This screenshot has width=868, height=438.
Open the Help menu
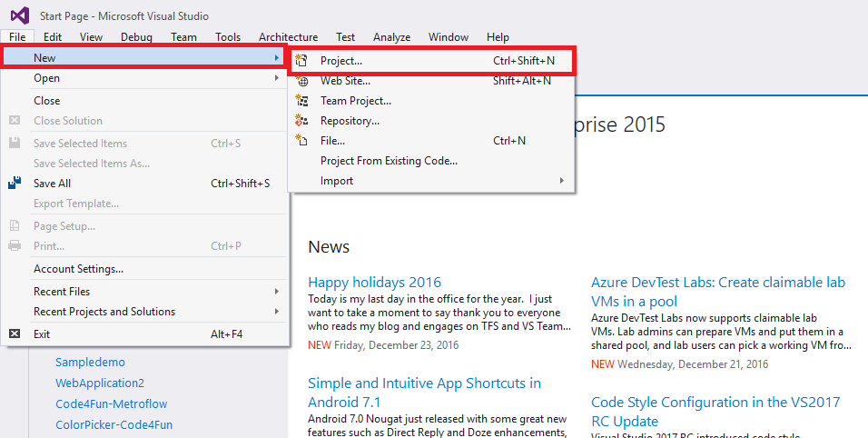pos(498,37)
